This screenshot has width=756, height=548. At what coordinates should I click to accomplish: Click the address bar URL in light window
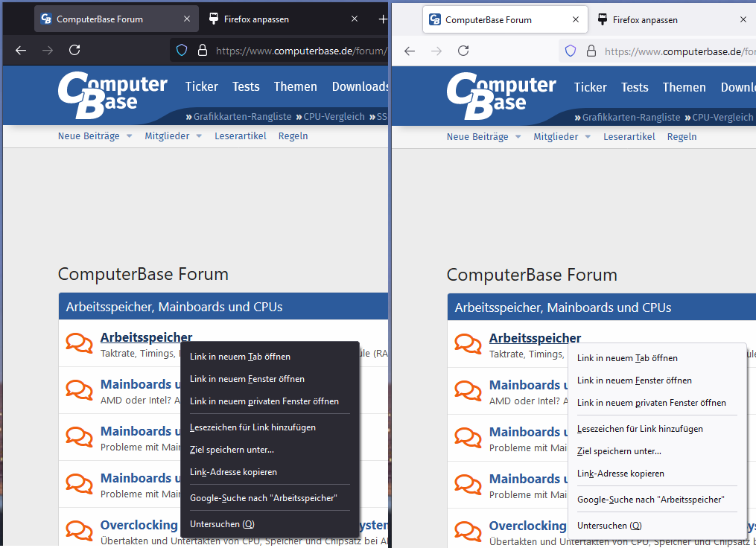pos(680,51)
